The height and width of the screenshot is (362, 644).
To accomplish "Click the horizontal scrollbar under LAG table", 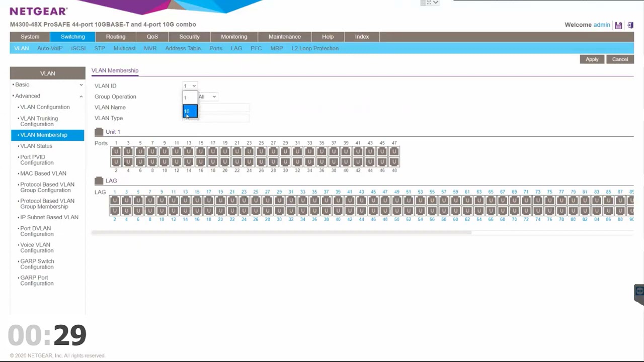I will pyautogui.click(x=281, y=233).
